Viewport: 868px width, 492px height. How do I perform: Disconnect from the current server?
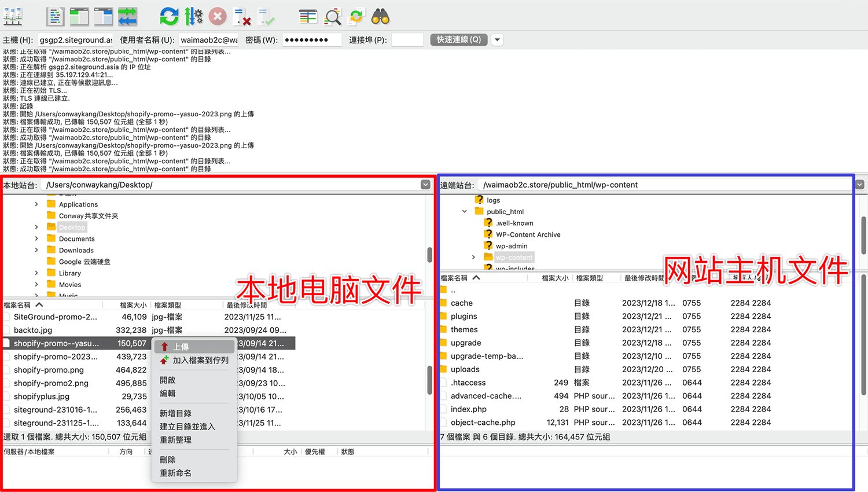click(x=242, y=16)
